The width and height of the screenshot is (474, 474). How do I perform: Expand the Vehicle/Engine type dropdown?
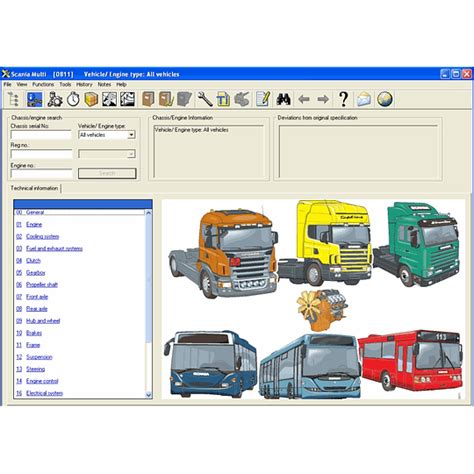[131, 135]
